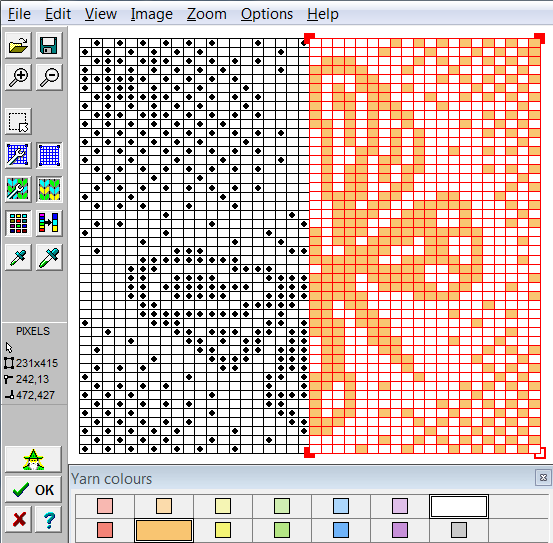Screen dimensions: 553x543
Task: Open the Help menu
Action: point(323,14)
